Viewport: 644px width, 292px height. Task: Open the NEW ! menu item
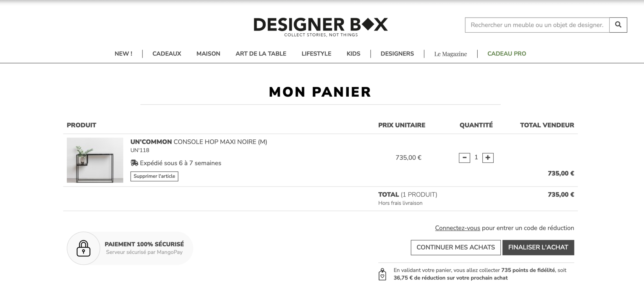coord(123,54)
